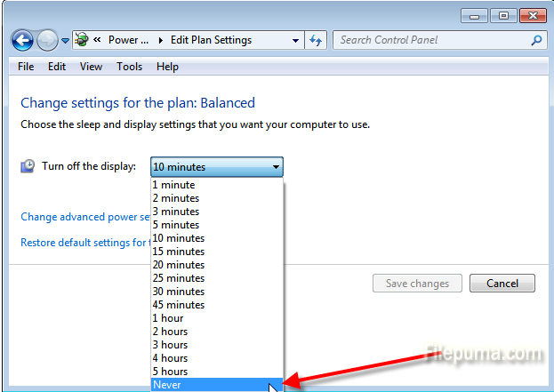Click the display timer icon

click(x=28, y=166)
